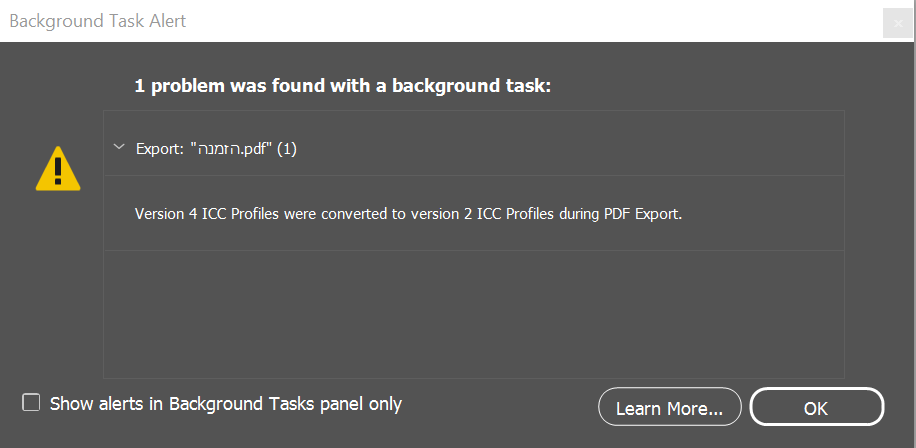Image resolution: width=916 pixels, height=448 pixels.
Task: Tick the Show alerts checkbox box
Action: tap(32, 403)
